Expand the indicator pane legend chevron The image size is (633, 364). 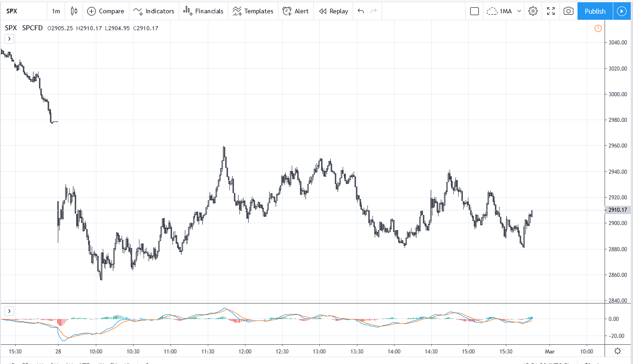click(10, 310)
